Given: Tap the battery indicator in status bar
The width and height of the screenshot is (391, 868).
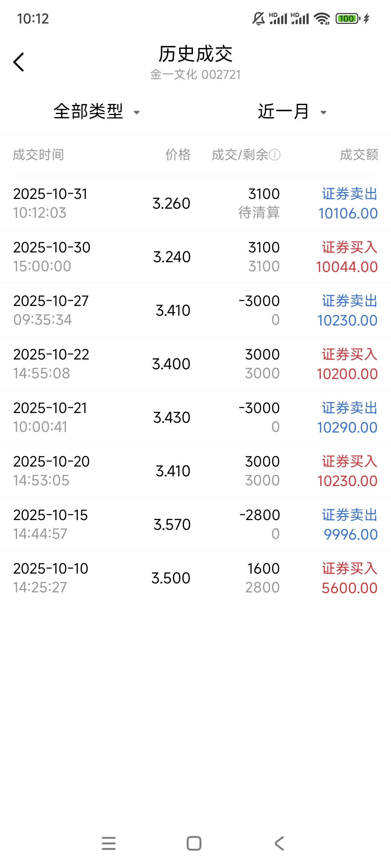Looking at the screenshot, I should [x=348, y=18].
